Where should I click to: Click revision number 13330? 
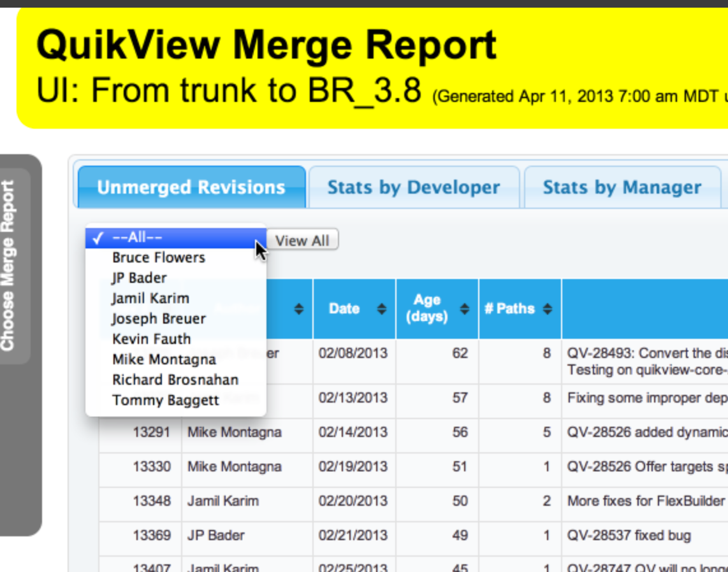[x=152, y=467]
